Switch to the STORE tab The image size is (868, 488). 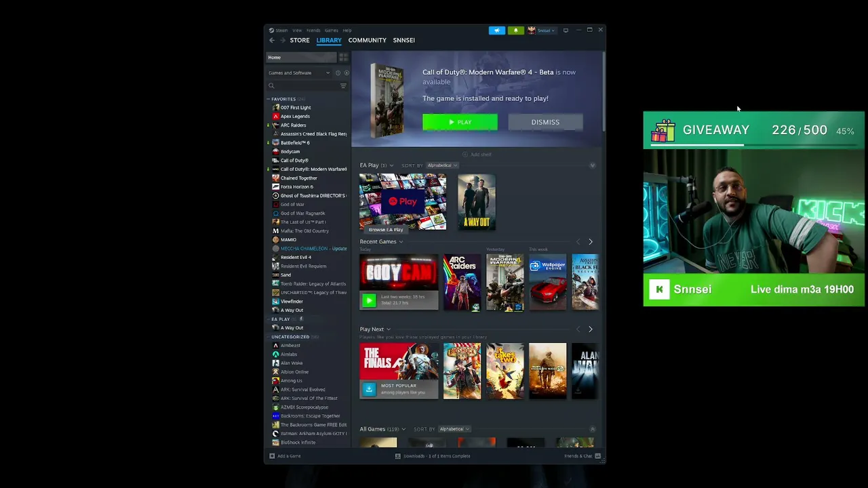(x=300, y=40)
